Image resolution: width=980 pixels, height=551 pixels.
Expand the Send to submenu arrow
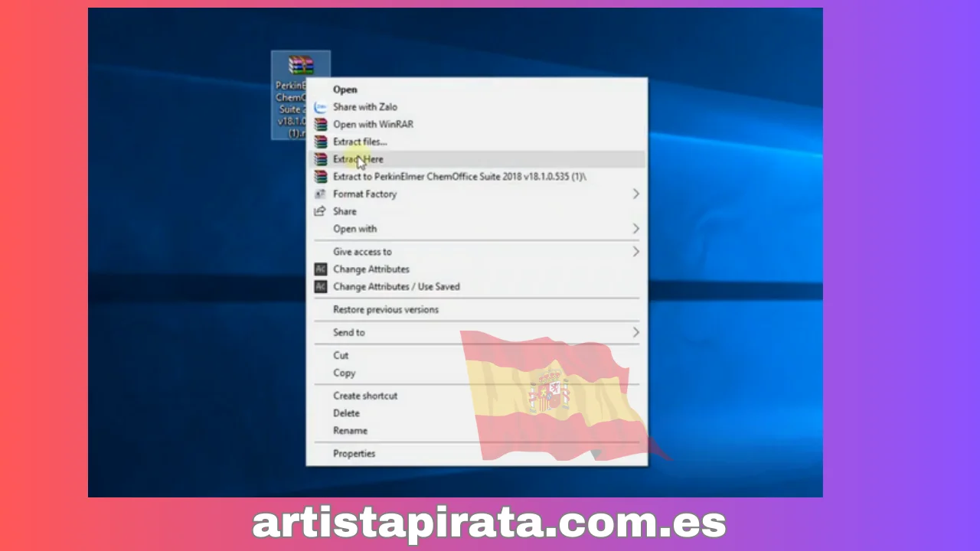pyautogui.click(x=635, y=333)
